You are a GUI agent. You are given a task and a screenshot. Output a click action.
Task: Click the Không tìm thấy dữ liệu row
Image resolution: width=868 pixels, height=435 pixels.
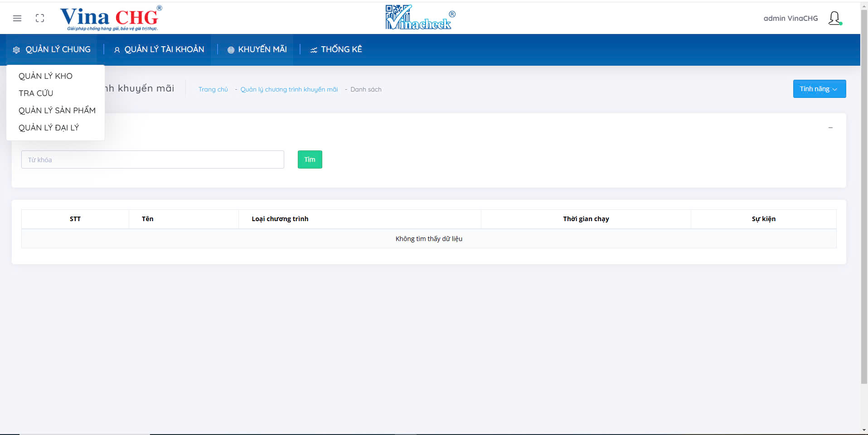click(429, 239)
